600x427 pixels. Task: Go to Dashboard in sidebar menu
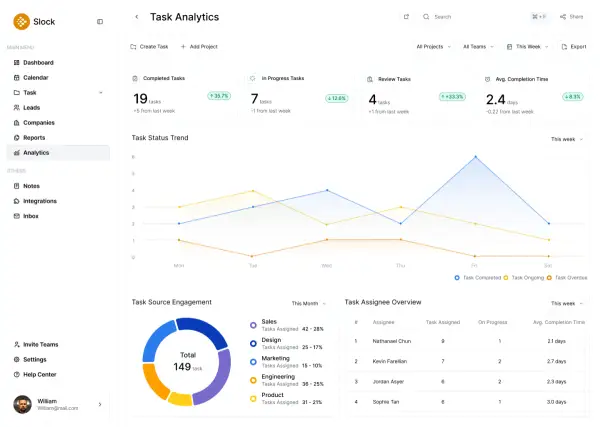tap(38, 62)
